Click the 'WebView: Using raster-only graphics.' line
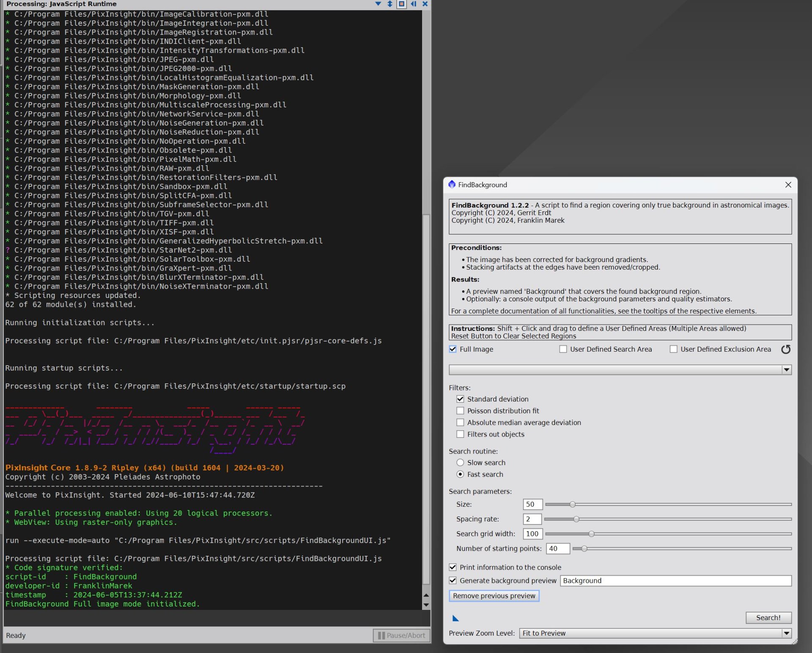812x653 pixels. click(91, 522)
